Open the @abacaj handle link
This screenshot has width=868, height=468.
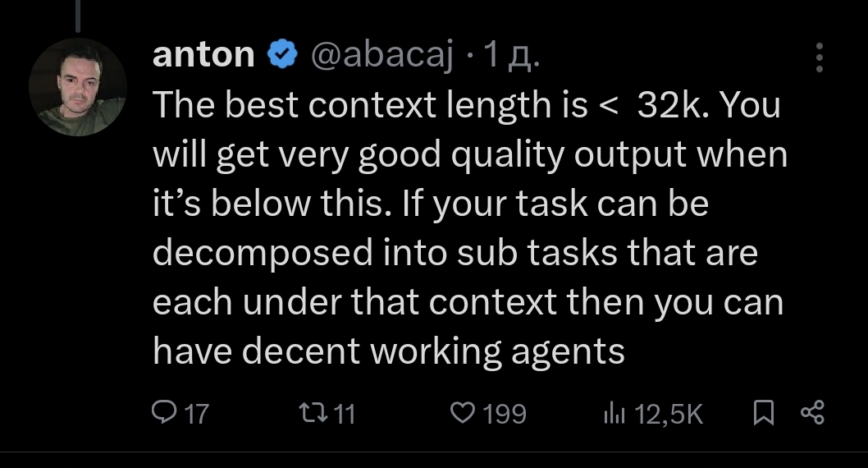pyautogui.click(x=380, y=55)
